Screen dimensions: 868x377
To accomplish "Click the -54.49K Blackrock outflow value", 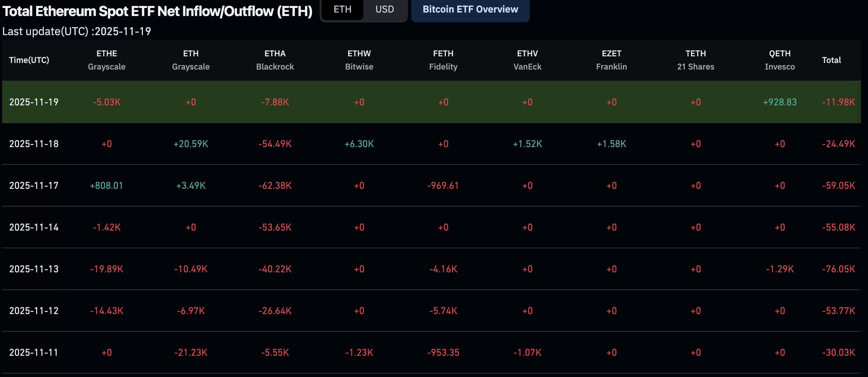I will [x=275, y=144].
